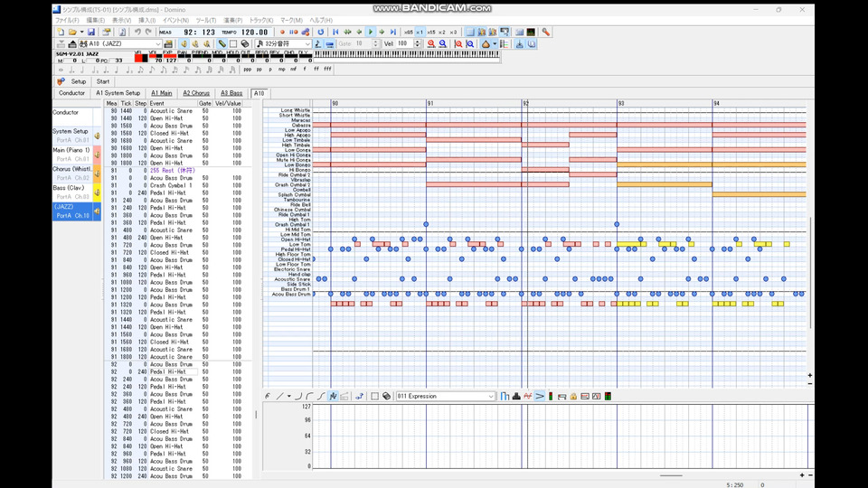Open the ファイル(F) menu
Screen dimensions: 868x488
[67, 21]
